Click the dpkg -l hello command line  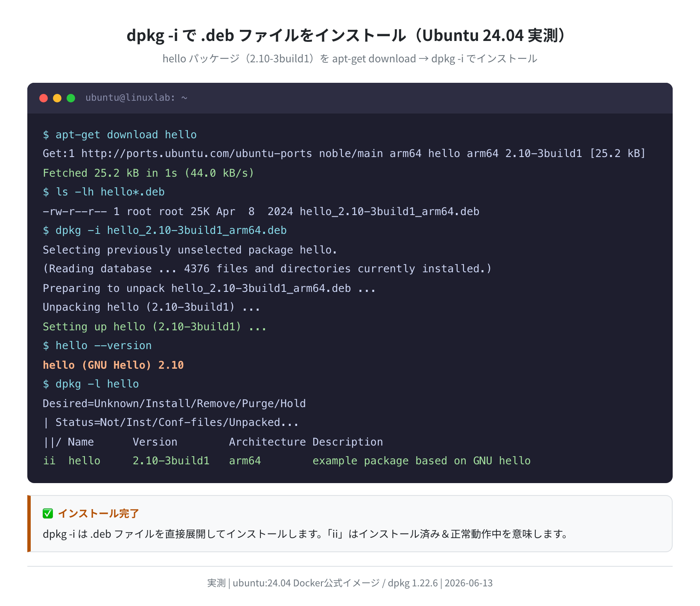coord(91,384)
